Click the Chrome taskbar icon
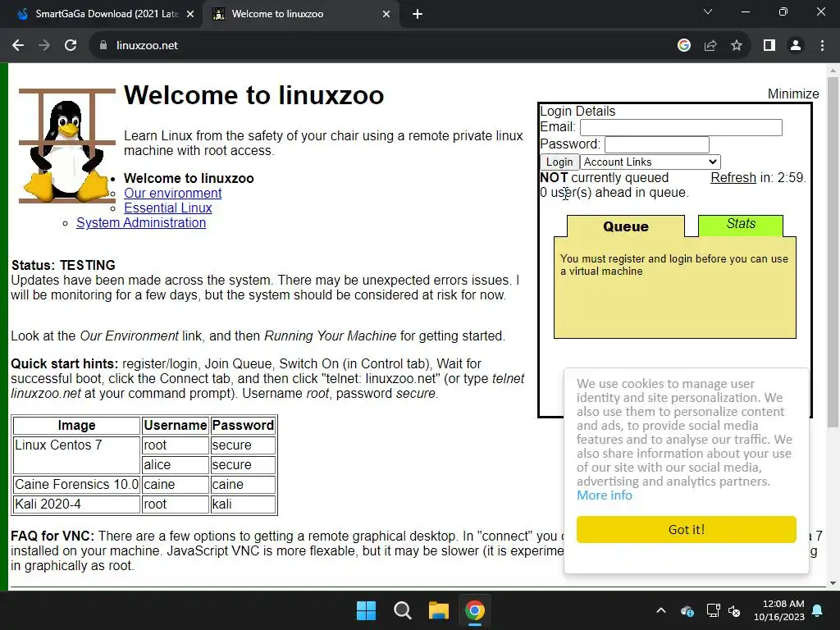840x630 pixels. [x=475, y=610]
